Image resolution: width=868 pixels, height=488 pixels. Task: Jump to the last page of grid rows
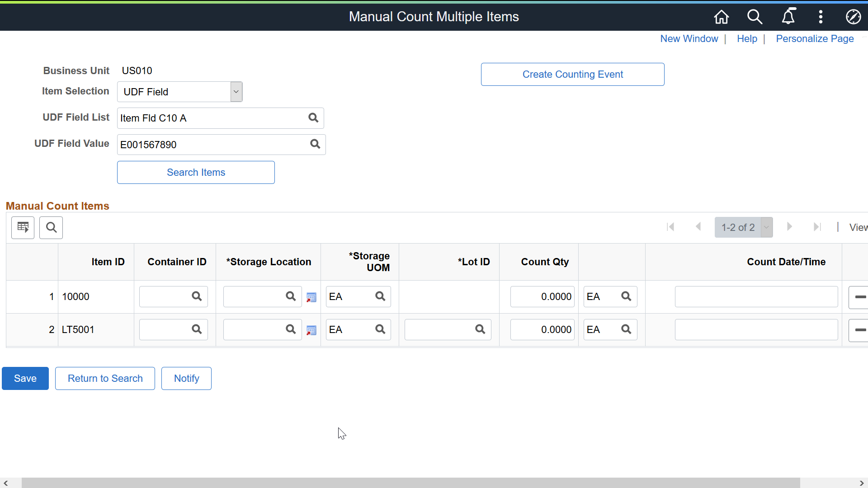tap(817, 227)
